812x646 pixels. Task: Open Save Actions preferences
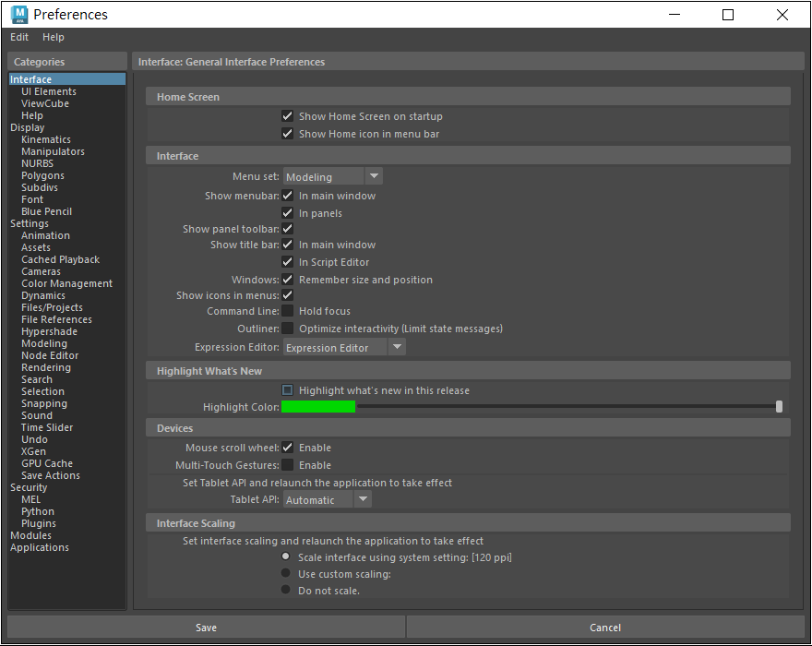point(51,475)
